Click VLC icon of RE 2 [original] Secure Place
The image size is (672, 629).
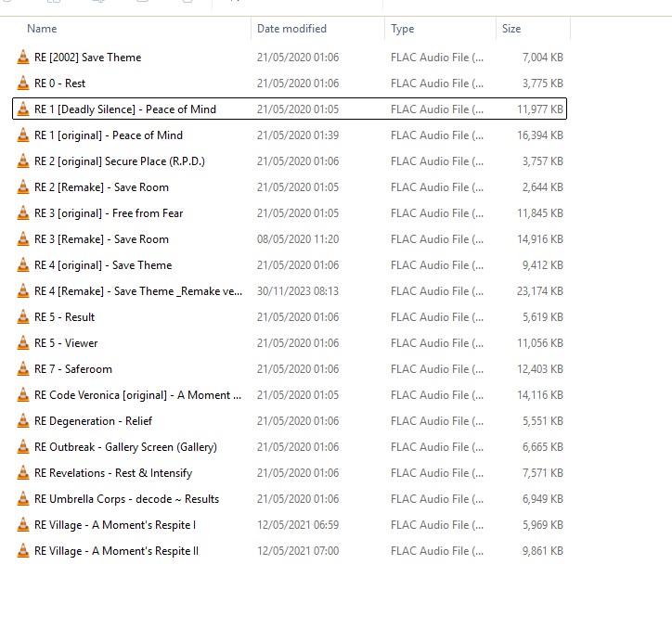22,161
